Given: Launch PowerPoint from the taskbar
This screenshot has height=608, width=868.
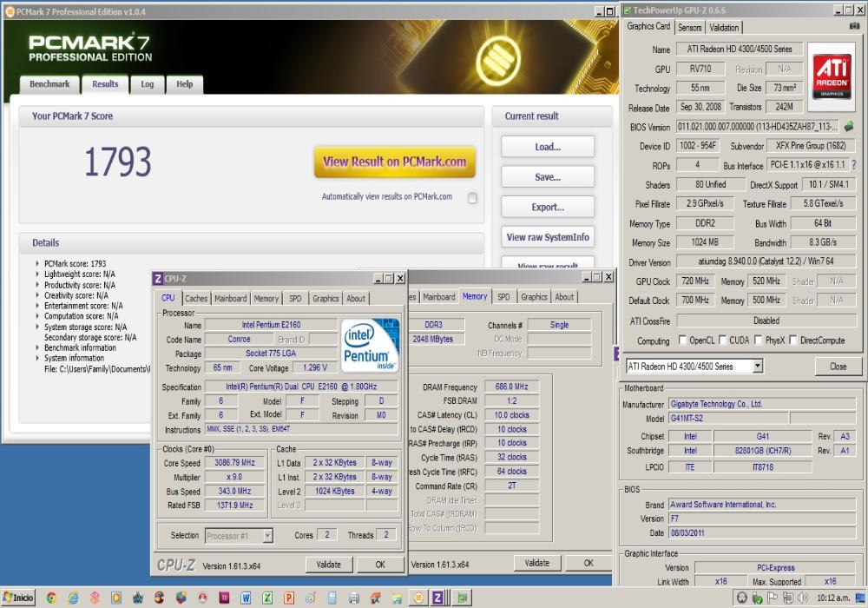Looking at the screenshot, I should (x=289, y=598).
